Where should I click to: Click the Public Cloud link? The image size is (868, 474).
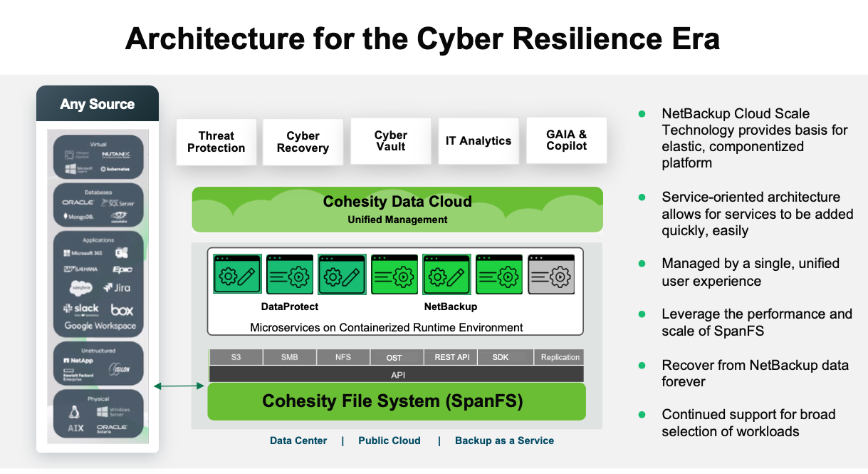click(x=389, y=440)
